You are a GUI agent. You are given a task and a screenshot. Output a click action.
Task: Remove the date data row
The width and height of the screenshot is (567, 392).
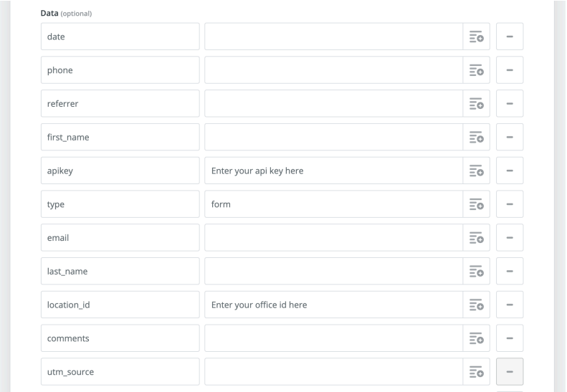[510, 37]
